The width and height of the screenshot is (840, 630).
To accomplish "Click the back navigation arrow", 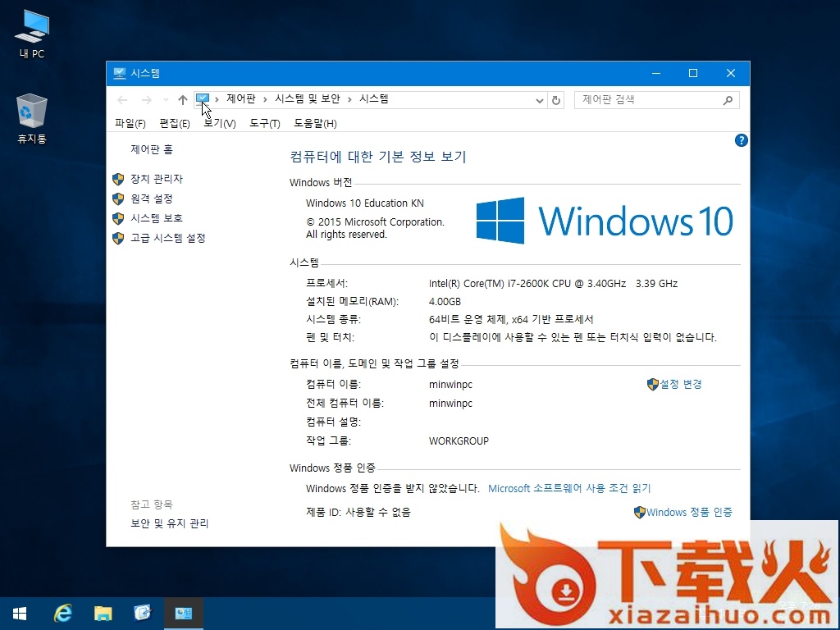I will [123, 100].
